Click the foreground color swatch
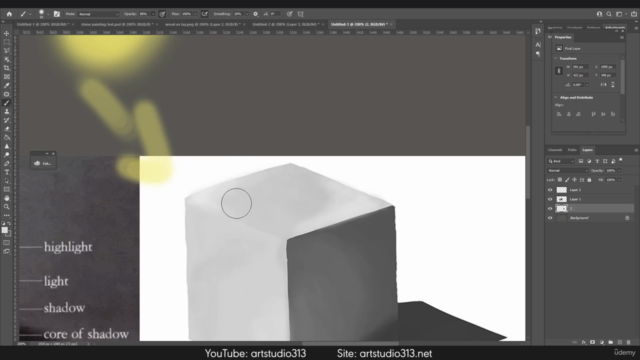Screen dimensions: 640x360 (4, 230)
